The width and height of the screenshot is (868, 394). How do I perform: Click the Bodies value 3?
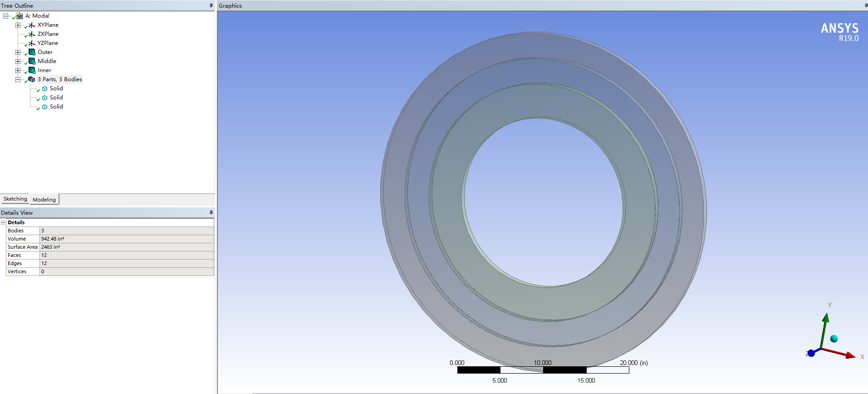coord(127,231)
